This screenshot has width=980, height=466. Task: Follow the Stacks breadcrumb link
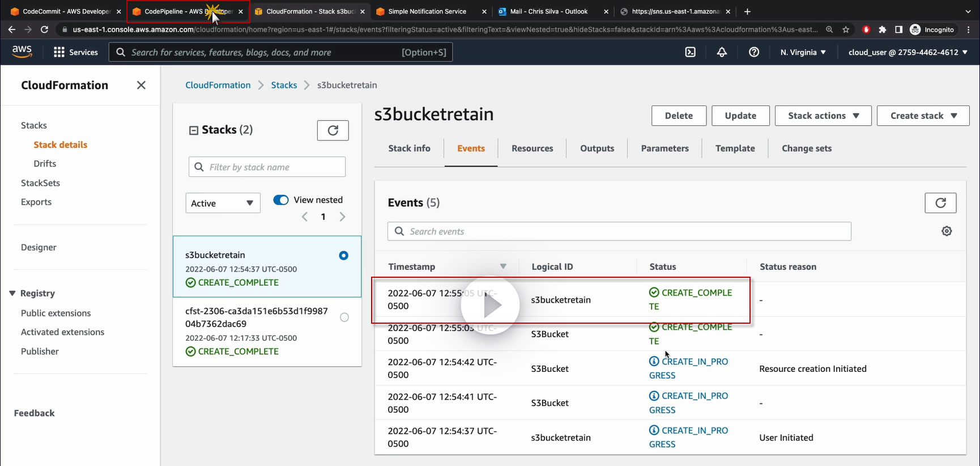point(284,85)
